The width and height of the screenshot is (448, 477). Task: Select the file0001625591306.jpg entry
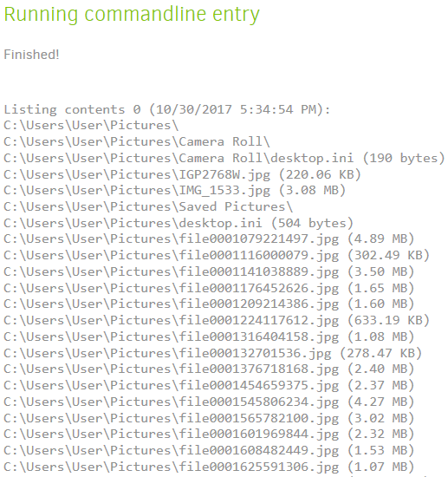coord(209,467)
